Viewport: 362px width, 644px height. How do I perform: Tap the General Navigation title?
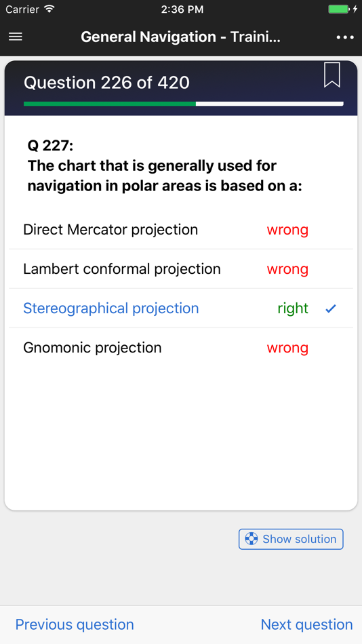(180, 37)
